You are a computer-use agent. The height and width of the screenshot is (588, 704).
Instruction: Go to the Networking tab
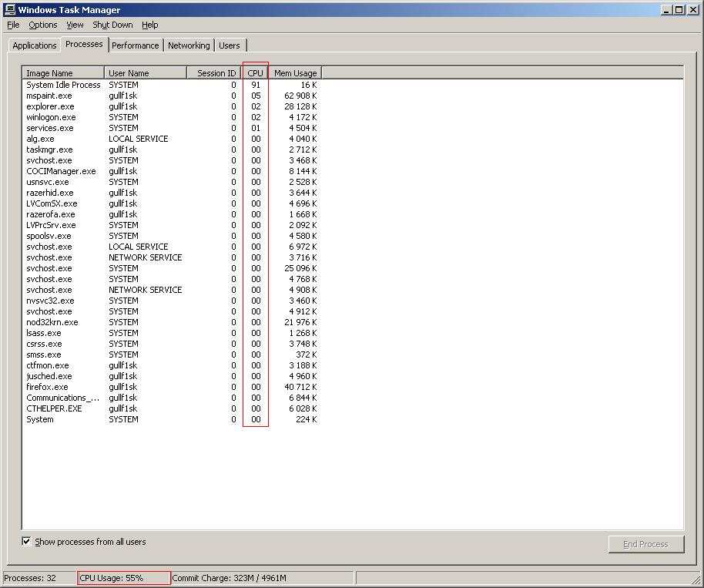189,45
